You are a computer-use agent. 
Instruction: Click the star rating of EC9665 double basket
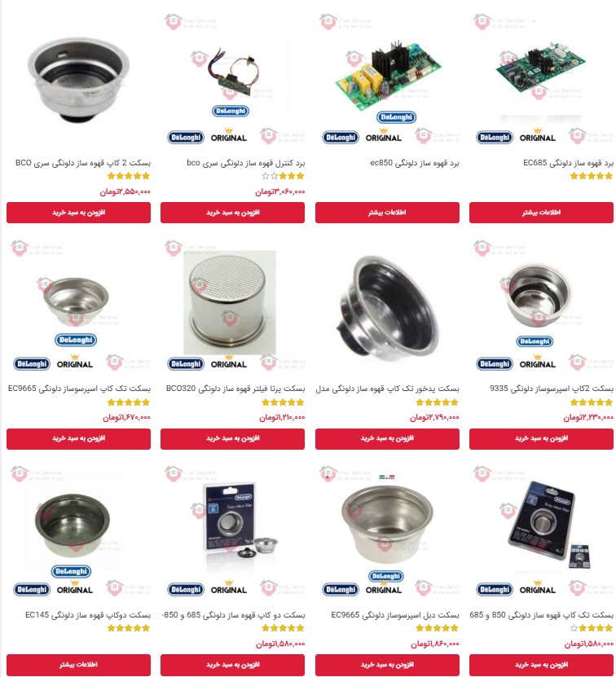pos(438,628)
